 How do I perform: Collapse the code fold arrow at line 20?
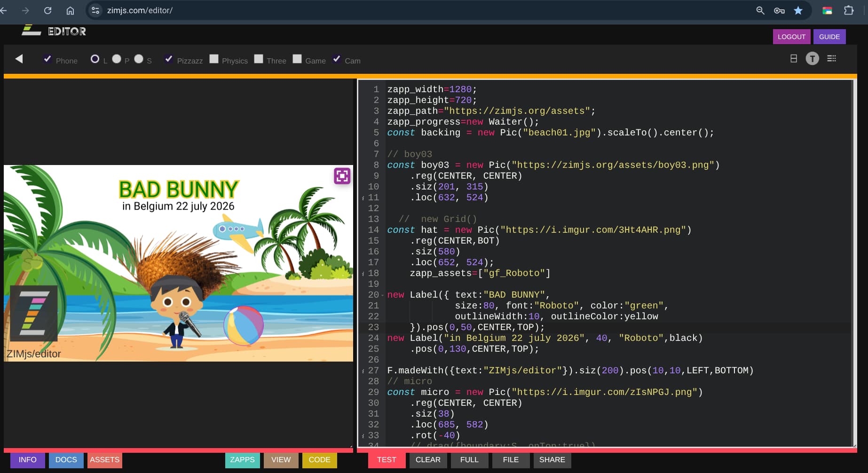coord(382,295)
